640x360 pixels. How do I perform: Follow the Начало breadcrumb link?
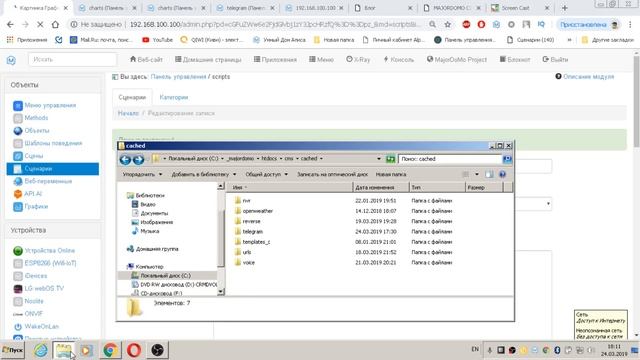tap(128, 113)
